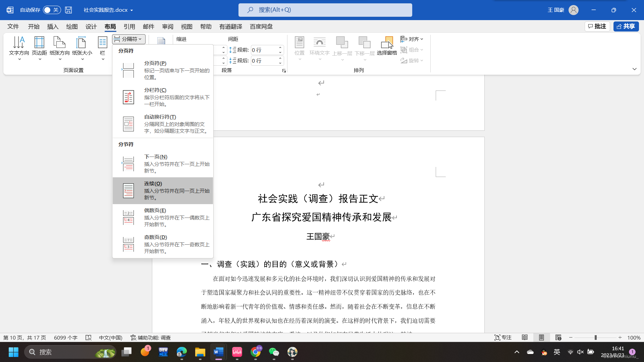This screenshot has height=362, width=644.
Task: Expand the Align (对齐) dropdown
Action: [412, 39]
